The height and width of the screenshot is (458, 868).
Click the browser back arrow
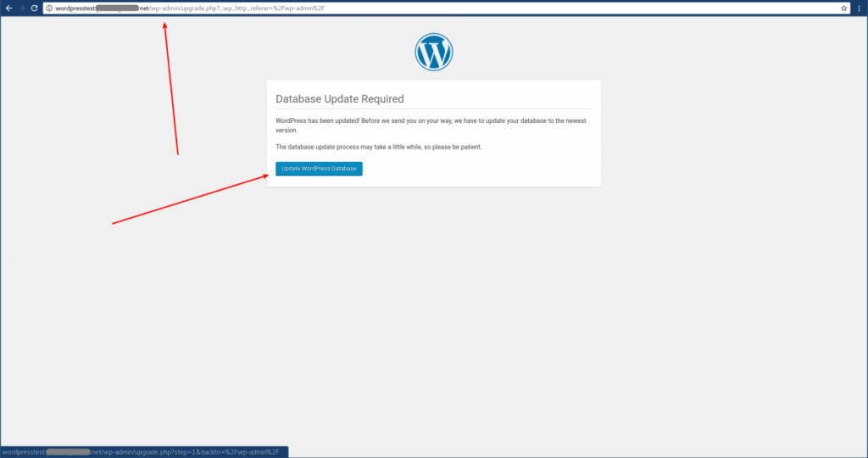pos(8,8)
